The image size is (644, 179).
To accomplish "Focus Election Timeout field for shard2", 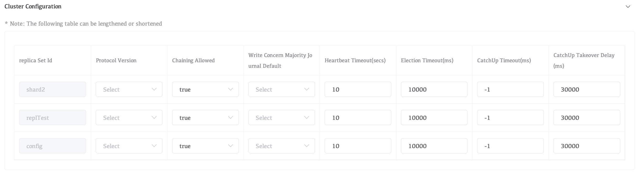I will [434, 89].
